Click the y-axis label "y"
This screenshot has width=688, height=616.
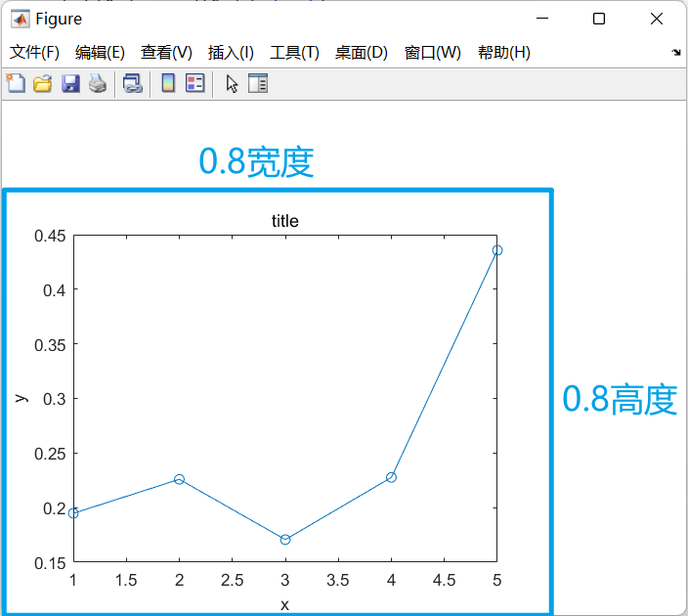pyautogui.click(x=21, y=398)
